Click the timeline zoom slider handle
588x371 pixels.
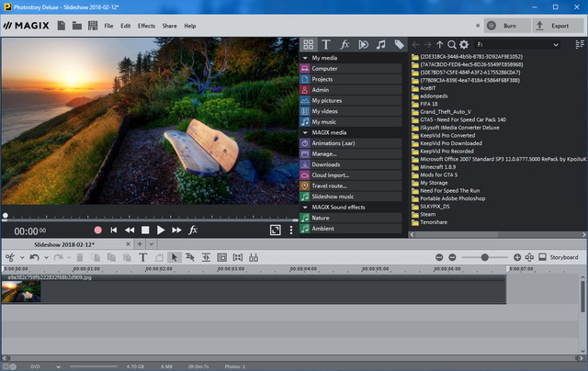click(x=485, y=258)
